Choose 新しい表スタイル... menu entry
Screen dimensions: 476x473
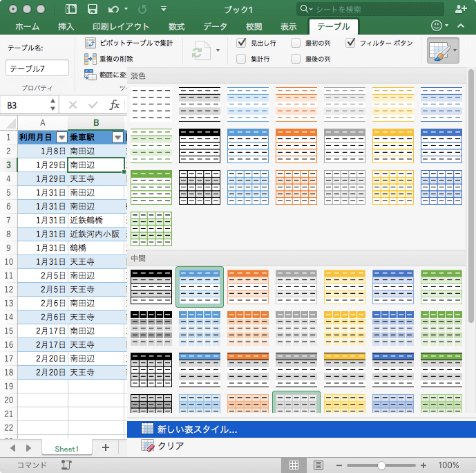tap(301, 429)
